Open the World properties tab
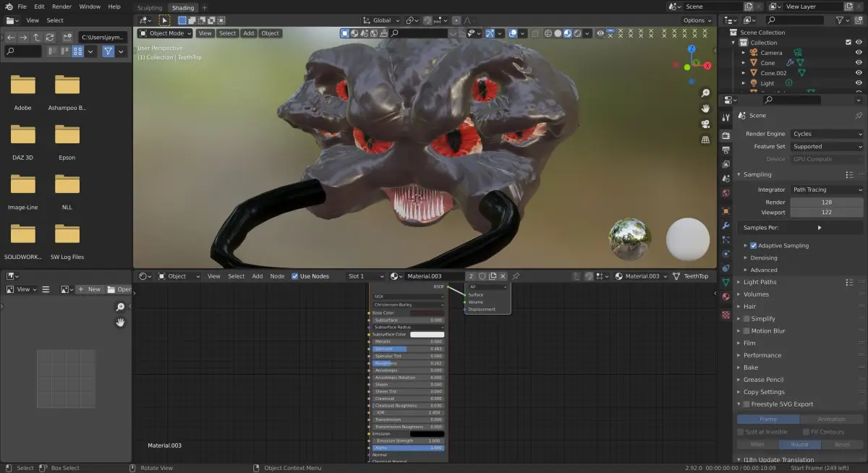The height and width of the screenshot is (473, 868). [726, 193]
